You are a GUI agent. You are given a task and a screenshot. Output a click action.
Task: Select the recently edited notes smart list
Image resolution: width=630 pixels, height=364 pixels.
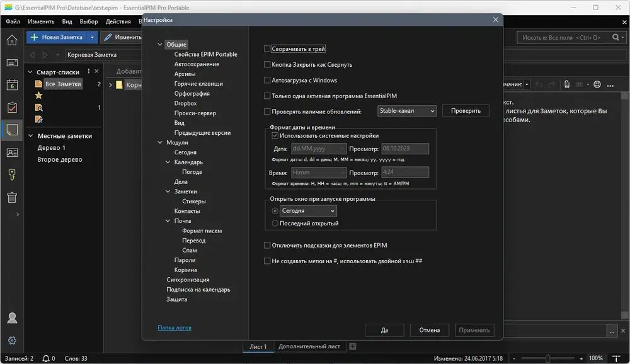38,119
